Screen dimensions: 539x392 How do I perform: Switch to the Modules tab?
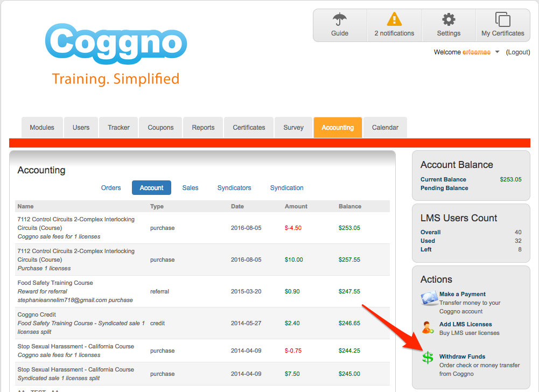(42, 127)
